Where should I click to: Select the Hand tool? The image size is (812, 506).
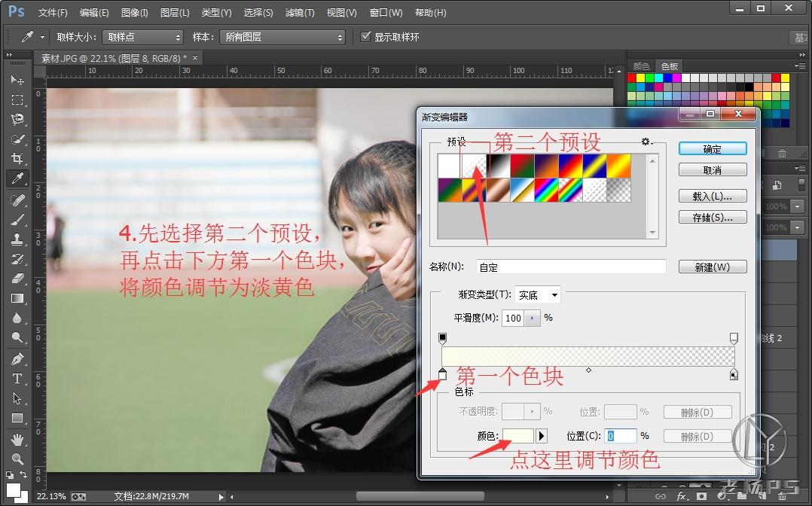pyautogui.click(x=17, y=439)
